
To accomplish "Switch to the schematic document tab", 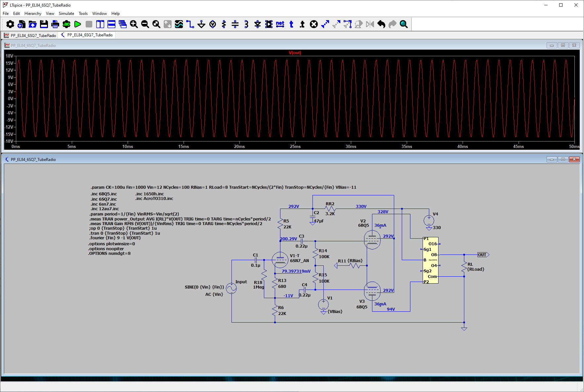I will [x=87, y=35].
